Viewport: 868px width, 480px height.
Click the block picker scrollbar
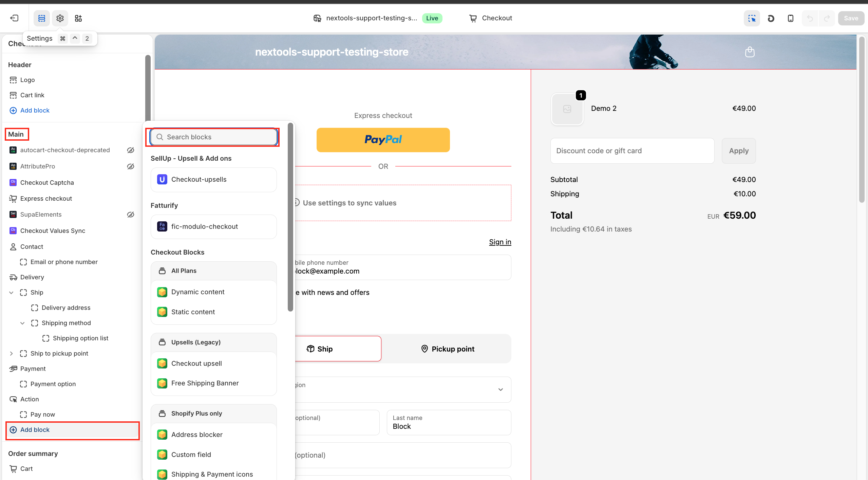coord(290,217)
